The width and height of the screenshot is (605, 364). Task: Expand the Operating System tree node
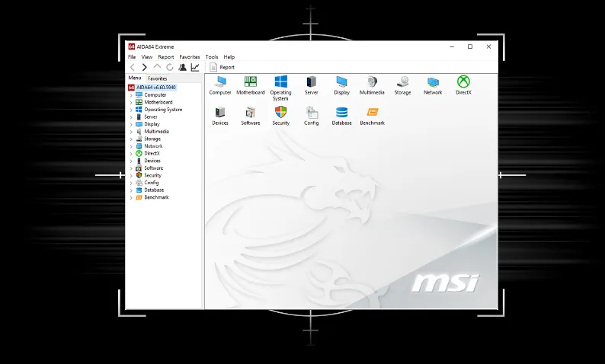131,110
